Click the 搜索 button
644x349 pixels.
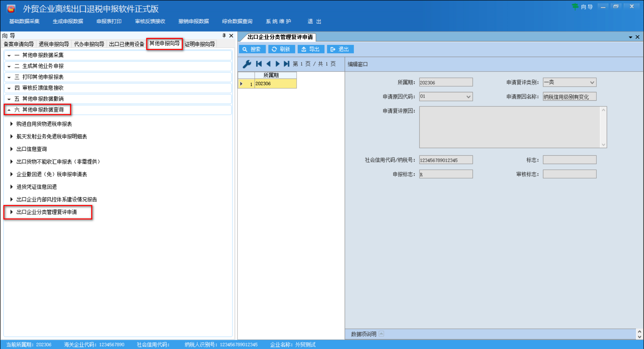coord(252,49)
